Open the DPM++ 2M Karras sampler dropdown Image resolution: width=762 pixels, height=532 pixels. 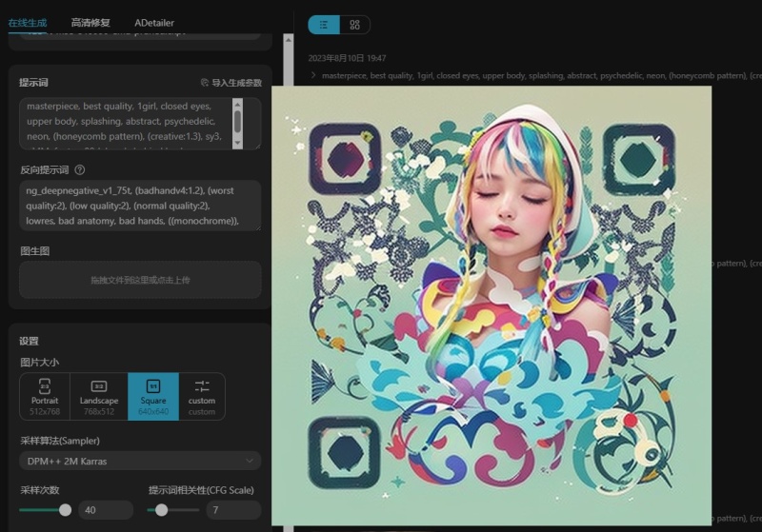pos(140,461)
